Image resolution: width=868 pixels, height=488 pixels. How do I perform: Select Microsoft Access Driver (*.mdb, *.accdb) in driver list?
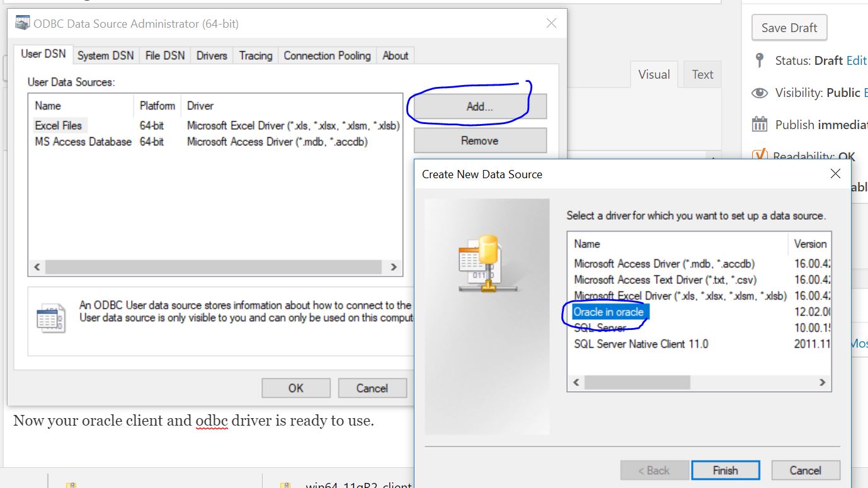[664, 264]
